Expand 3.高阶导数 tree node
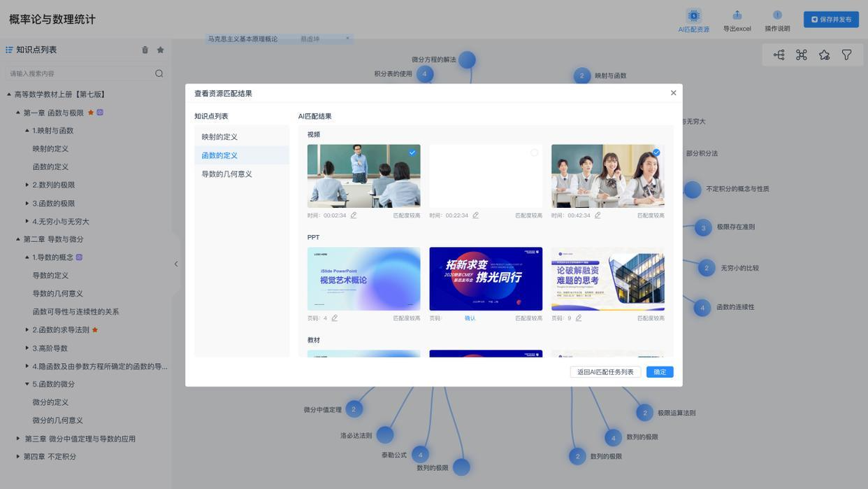Image resolution: width=868 pixels, height=489 pixels. pyautogui.click(x=27, y=348)
